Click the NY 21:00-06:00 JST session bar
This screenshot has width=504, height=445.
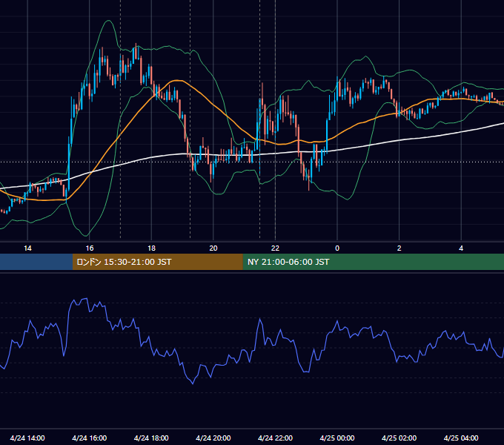[373, 262]
